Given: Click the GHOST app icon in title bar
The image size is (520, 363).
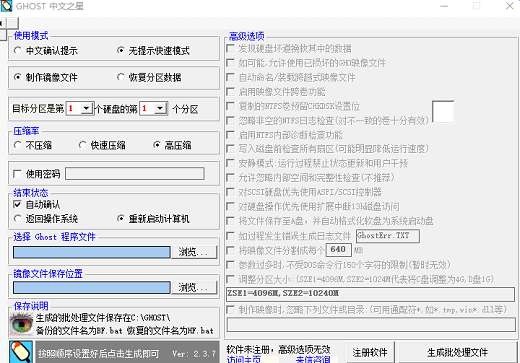Looking at the screenshot, I should (x=6, y=6).
